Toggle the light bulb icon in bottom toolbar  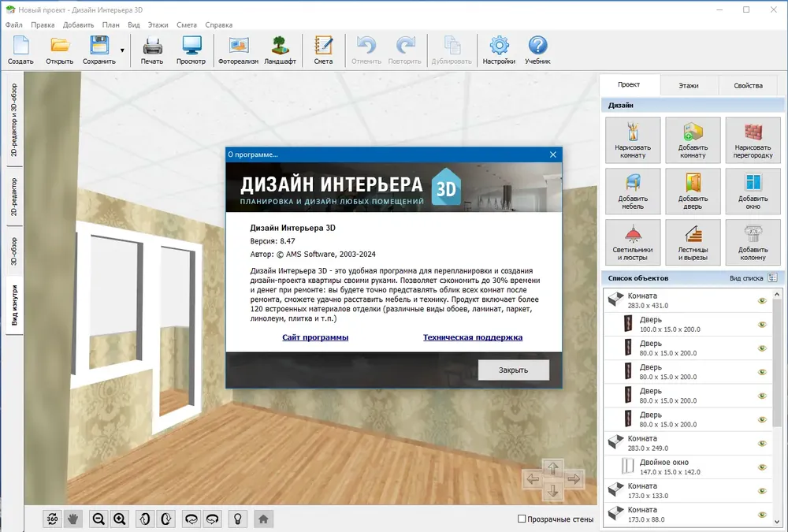click(x=238, y=519)
